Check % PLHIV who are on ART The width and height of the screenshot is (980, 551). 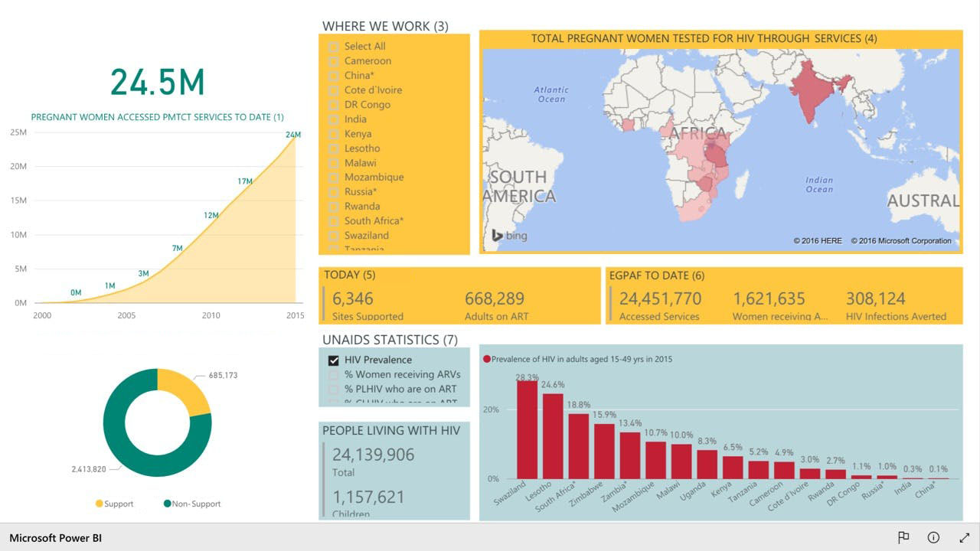tap(334, 390)
